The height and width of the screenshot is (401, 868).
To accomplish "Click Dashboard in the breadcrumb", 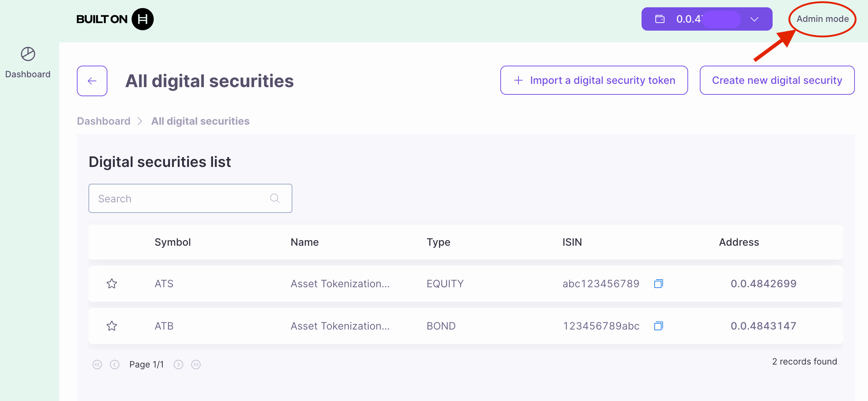I will (104, 121).
